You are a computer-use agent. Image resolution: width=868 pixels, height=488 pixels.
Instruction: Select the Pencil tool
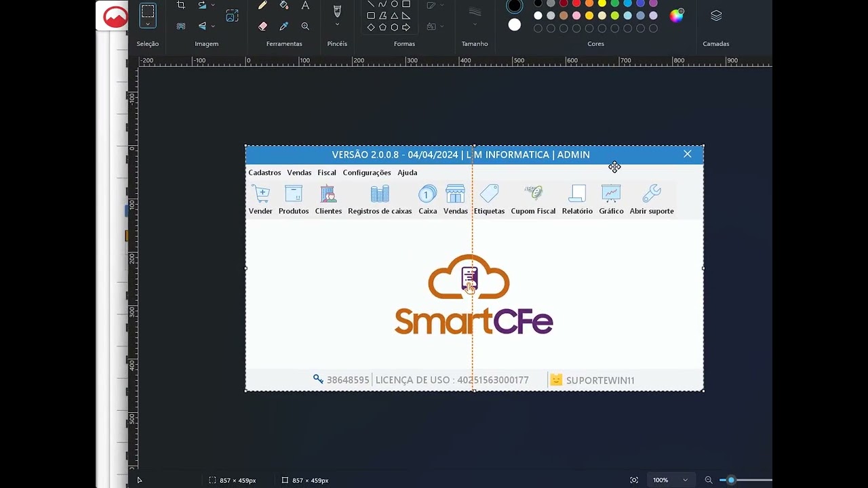263,5
